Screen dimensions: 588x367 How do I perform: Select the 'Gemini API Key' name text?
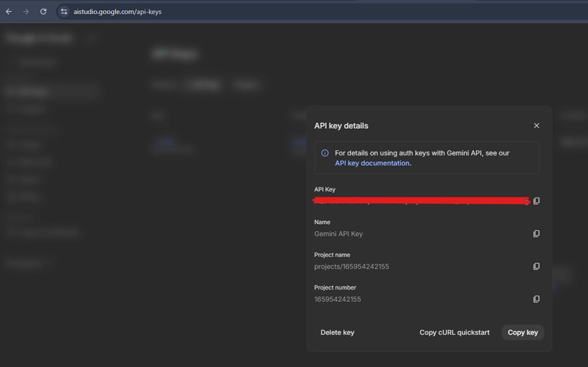coord(338,234)
